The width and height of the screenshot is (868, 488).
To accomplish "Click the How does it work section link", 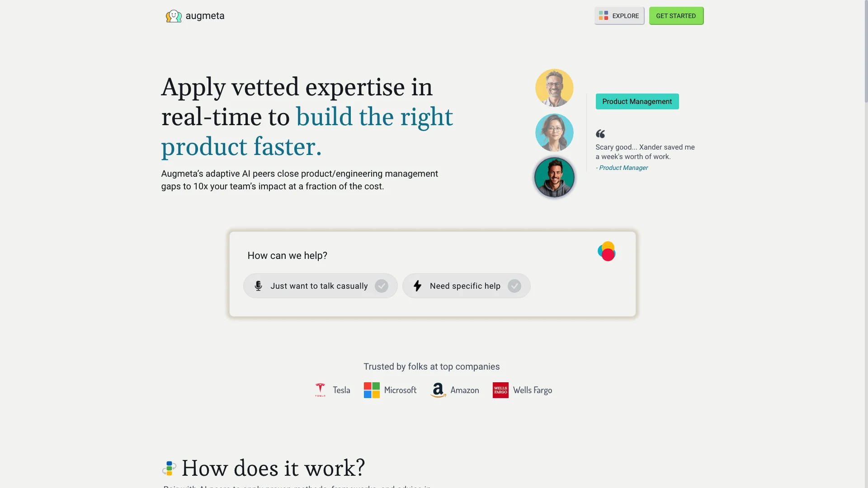I will point(274,467).
